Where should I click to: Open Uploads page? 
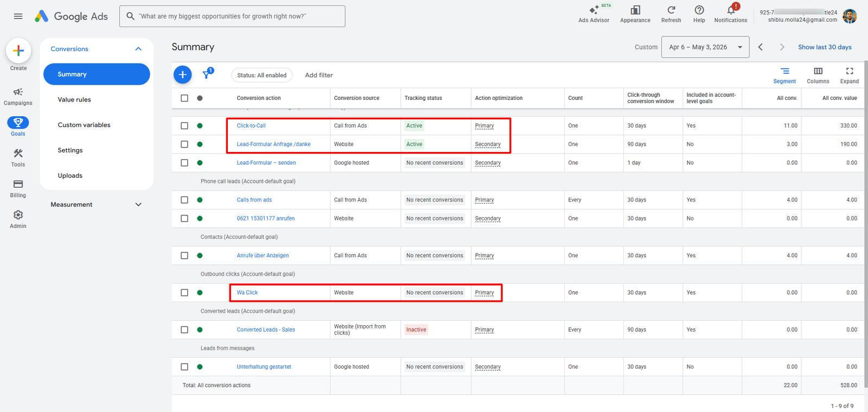70,176
